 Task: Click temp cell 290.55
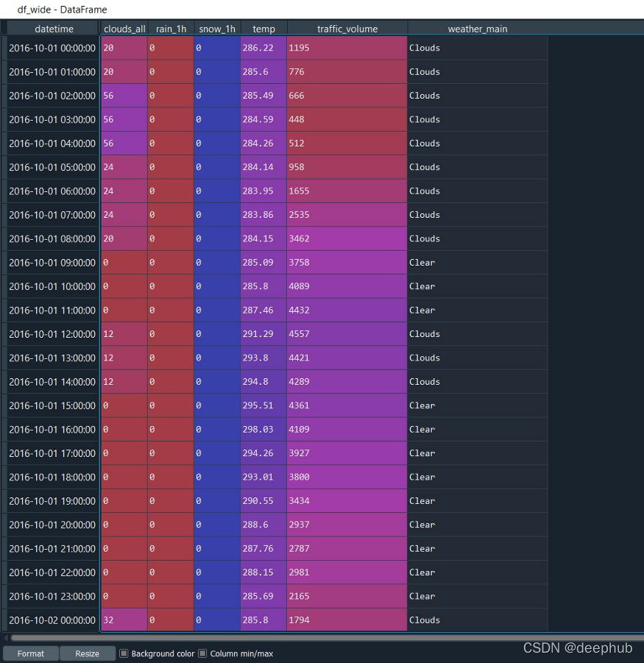(x=263, y=501)
